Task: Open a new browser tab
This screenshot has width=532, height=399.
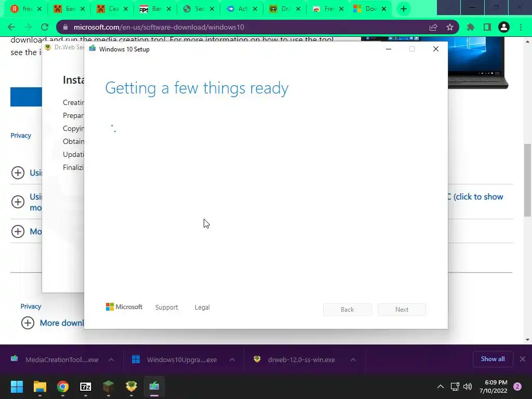Action: tap(403, 9)
